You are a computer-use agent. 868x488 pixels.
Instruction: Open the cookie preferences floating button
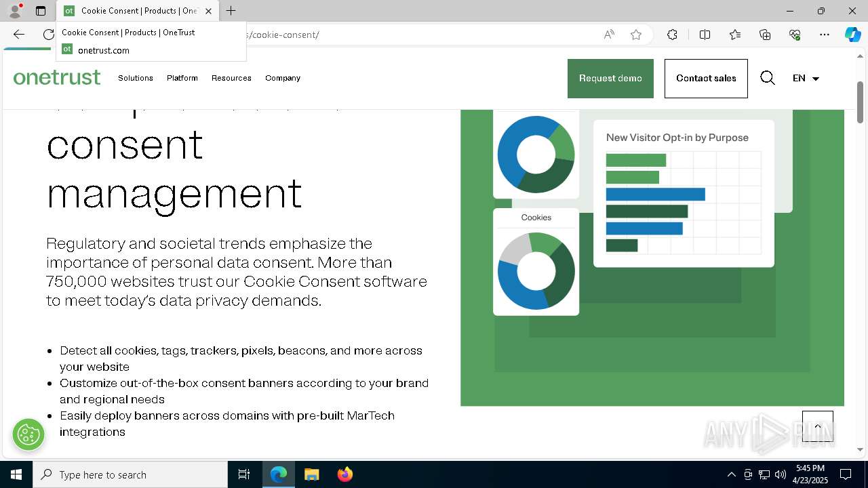coord(28,434)
